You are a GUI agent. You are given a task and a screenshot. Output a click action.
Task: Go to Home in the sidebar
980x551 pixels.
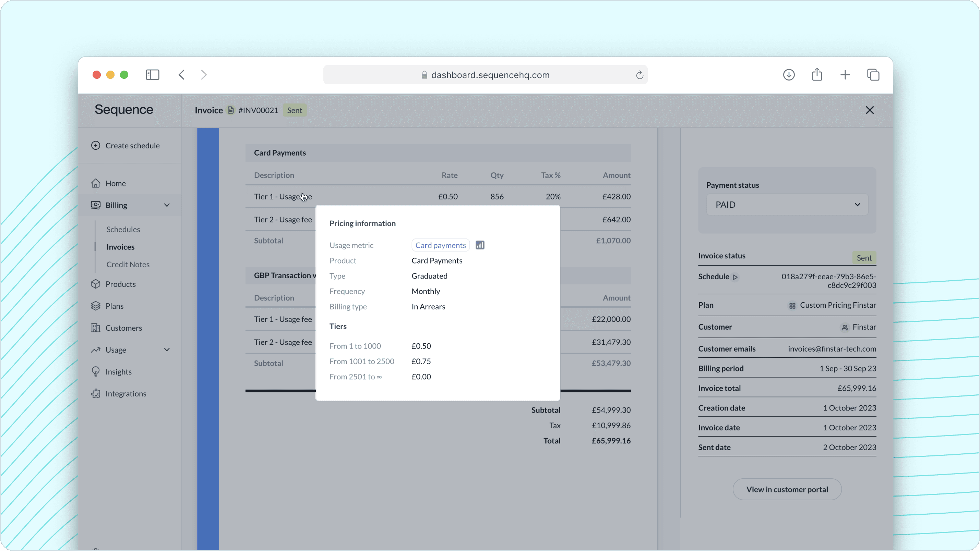click(115, 183)
